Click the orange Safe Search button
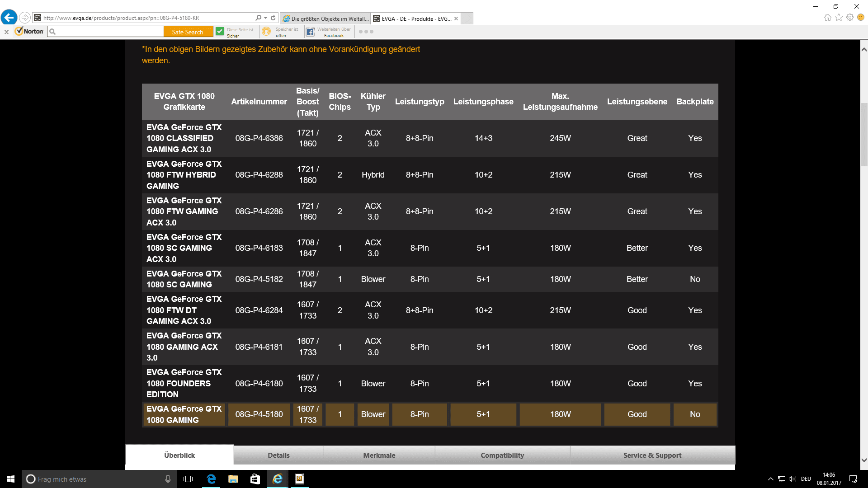Image resolution: width=868 pixels, height=488 pixels. (188, 32)
